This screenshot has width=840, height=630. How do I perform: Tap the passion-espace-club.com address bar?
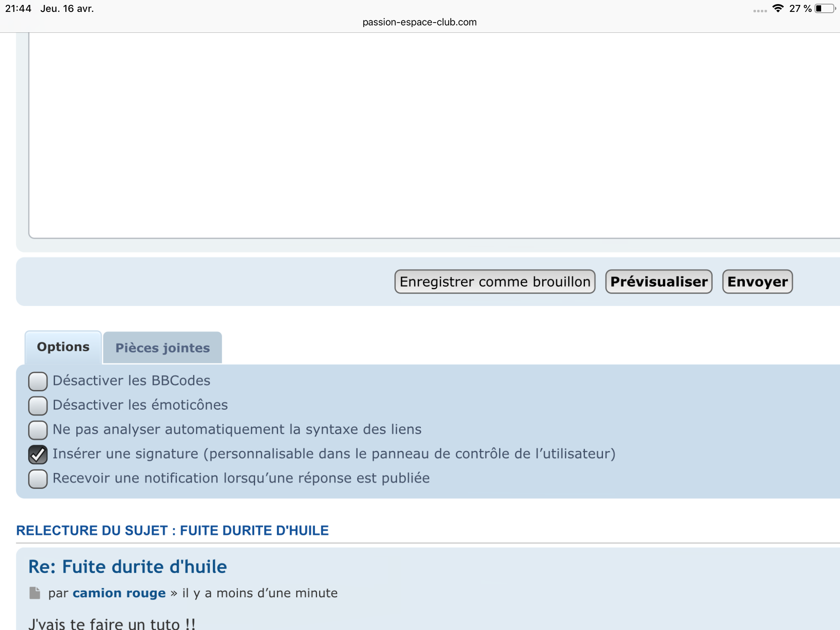click(420, 22)
